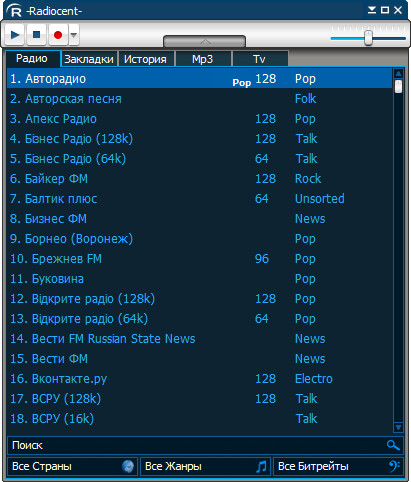Select station 10. Брежнев FM

tap(199, 259)
